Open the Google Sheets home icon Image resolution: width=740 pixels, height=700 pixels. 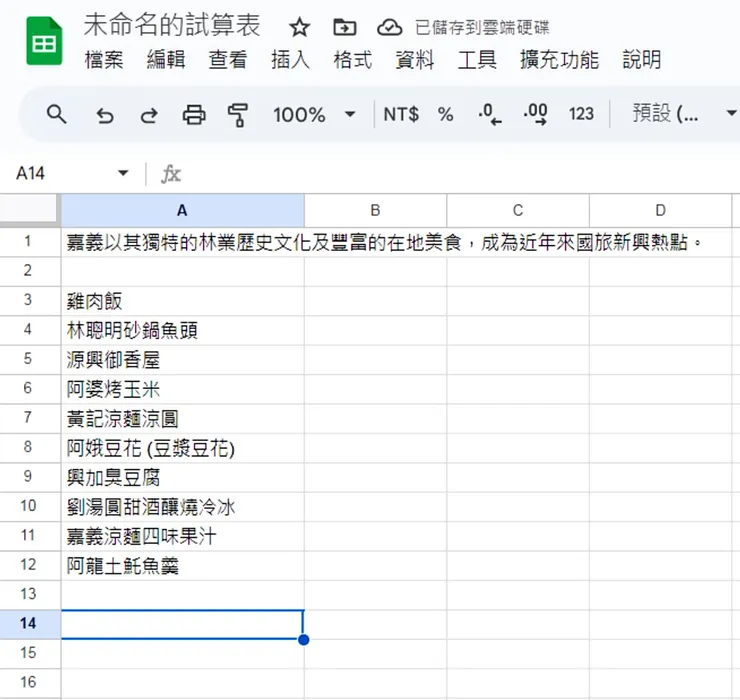44,41
